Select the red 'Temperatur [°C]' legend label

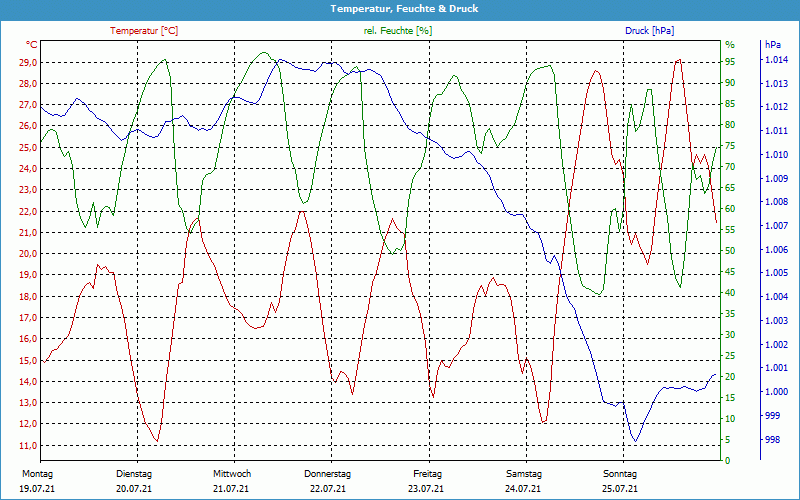tap(144, 31)
